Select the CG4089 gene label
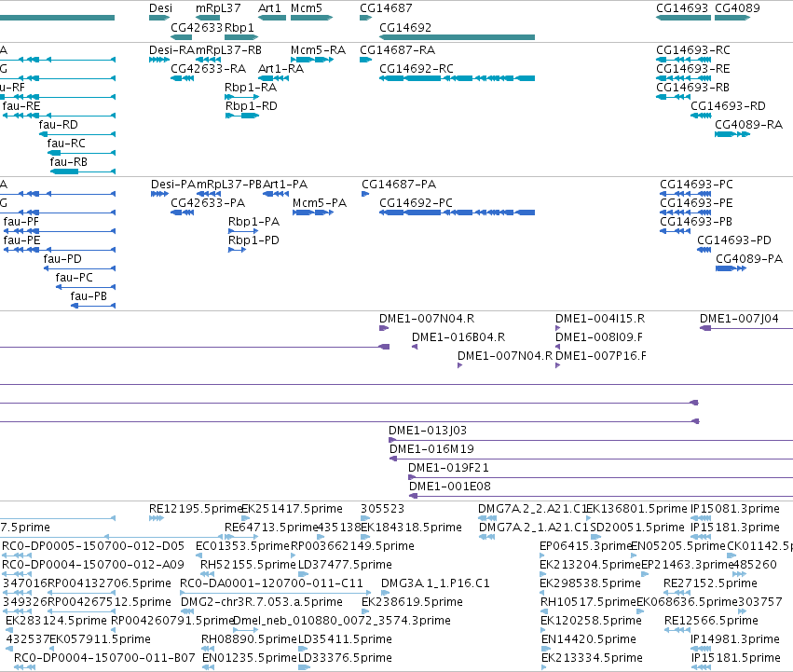The image size is (793, 672). point(737,8)
